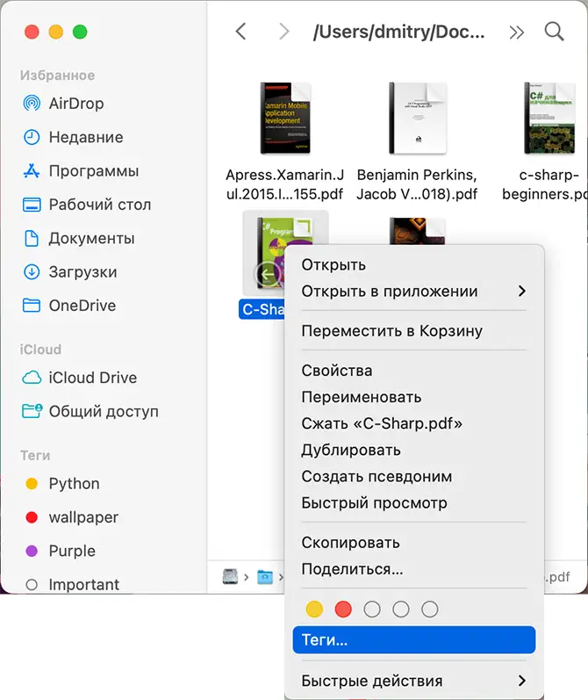Choose Сжать «C-Sharp.pdf»
Screen dimensions: 588x700
coord(382,423)
